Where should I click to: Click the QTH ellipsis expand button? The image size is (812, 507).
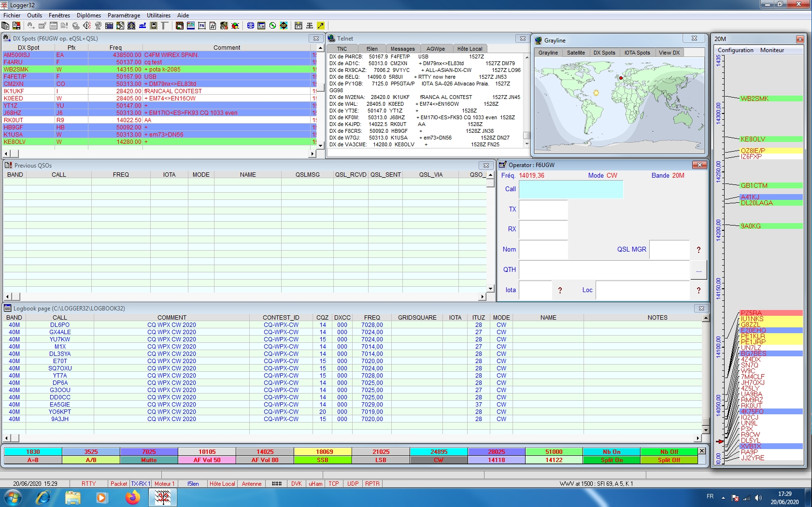tap(698, 270)
